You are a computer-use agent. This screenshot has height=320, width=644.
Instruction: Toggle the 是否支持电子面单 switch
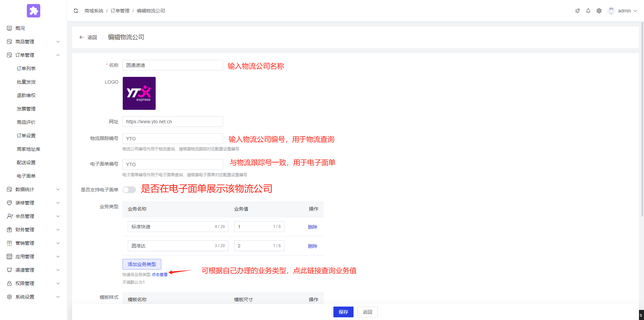[x=129, y=190]
